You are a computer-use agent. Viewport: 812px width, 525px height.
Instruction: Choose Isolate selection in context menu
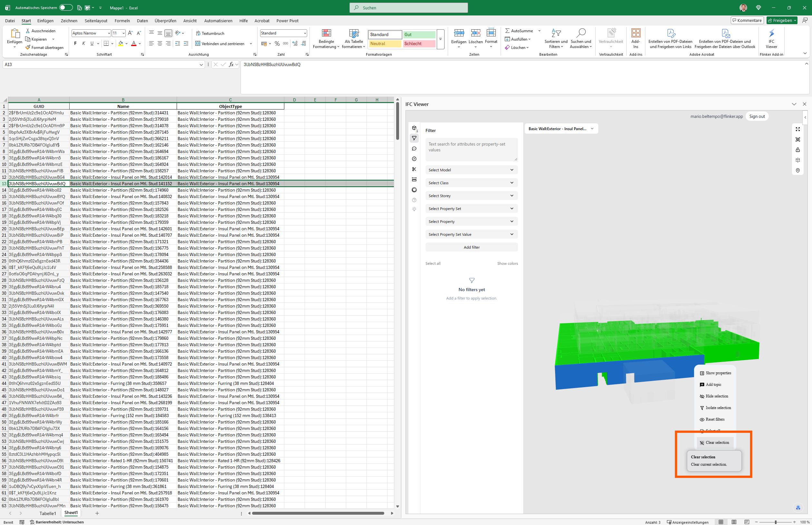pos(718,408)
